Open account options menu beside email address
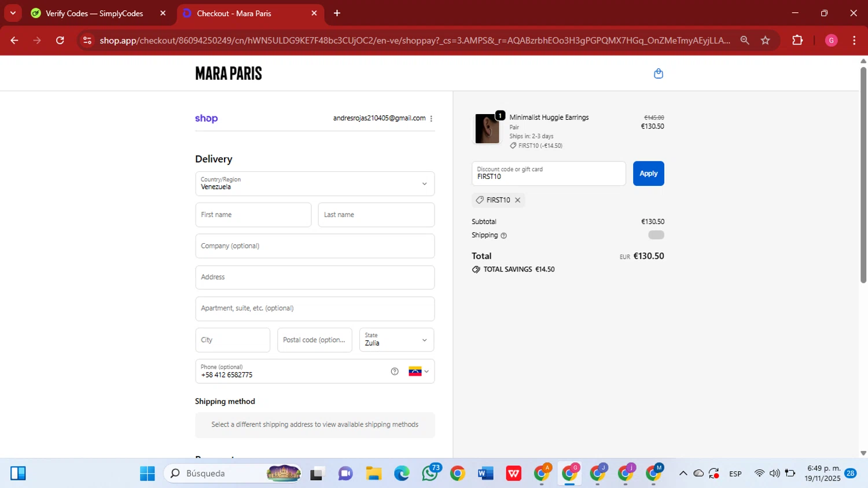 point(431,119)
